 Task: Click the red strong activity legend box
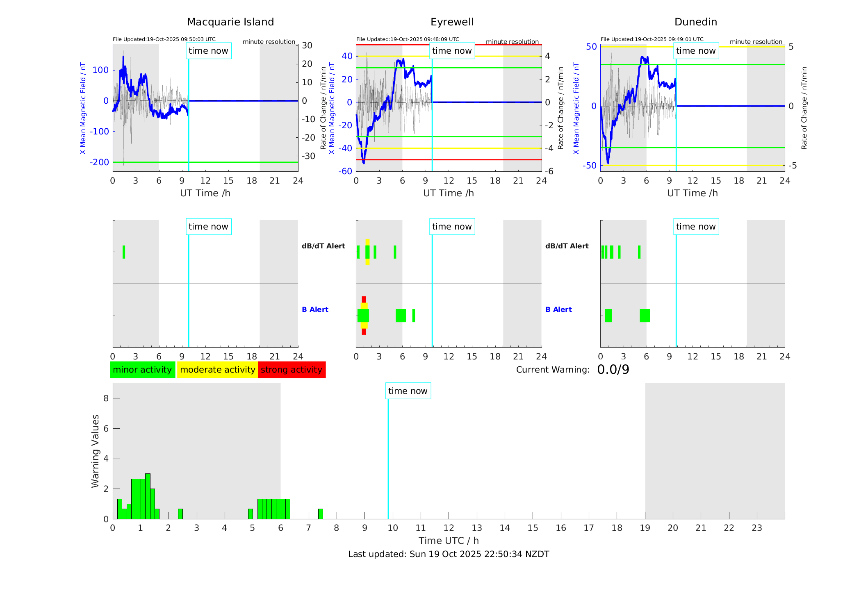coord(292,370)
